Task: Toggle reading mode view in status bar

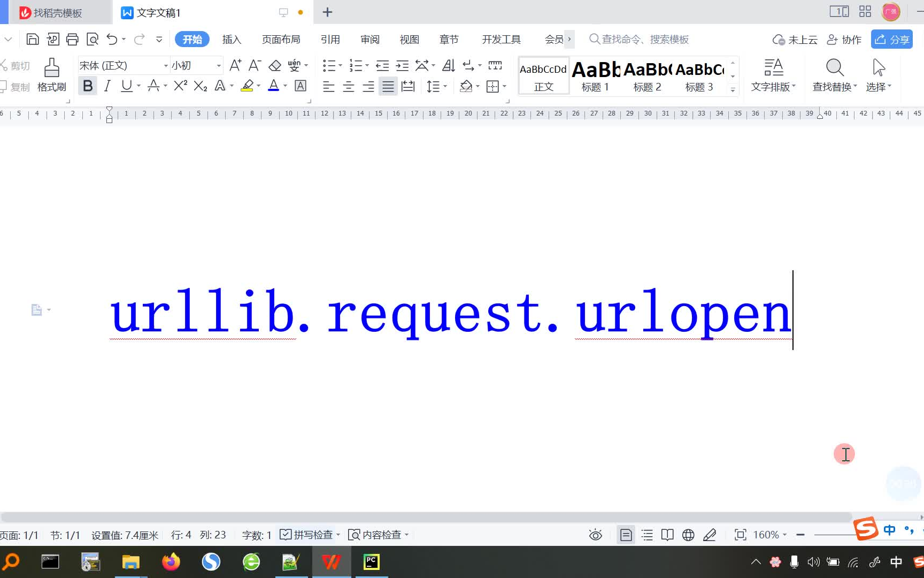Action: (x=667, y=535)
